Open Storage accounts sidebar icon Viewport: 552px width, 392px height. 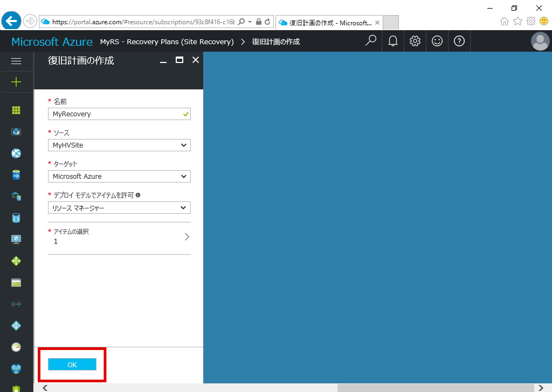(x=16, y=283)
